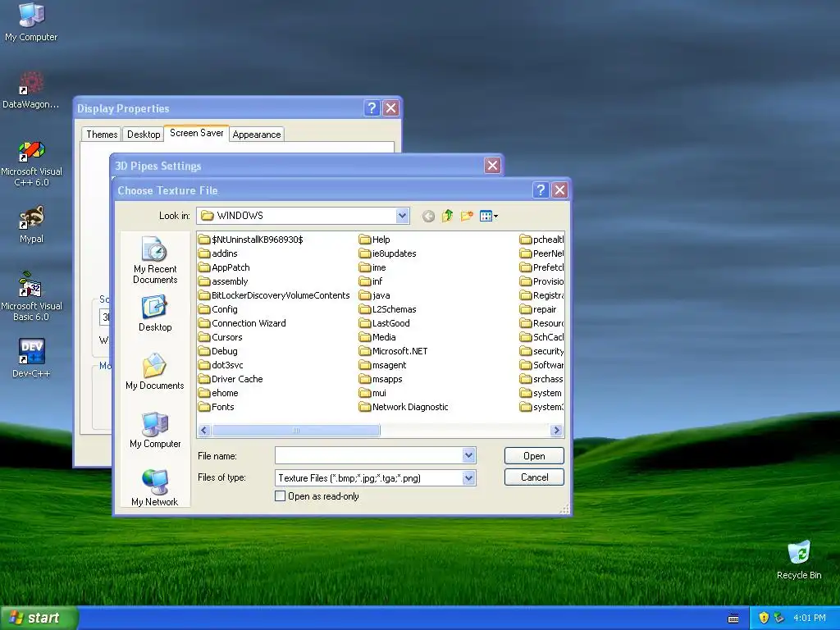Click the scrollbar left arrow
Image resolution: width=840 pixels, height=630 pixels.
[x=204, y=430]
